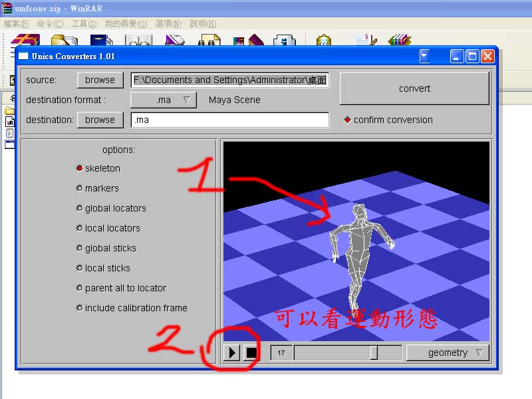Screen dimensions: 532x399
Task: Launch the WinRAR Wizard toolbar icon
Action: (249, 40)
